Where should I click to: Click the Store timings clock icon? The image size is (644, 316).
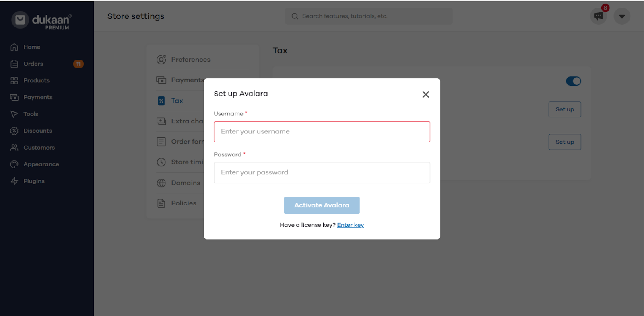161,162
